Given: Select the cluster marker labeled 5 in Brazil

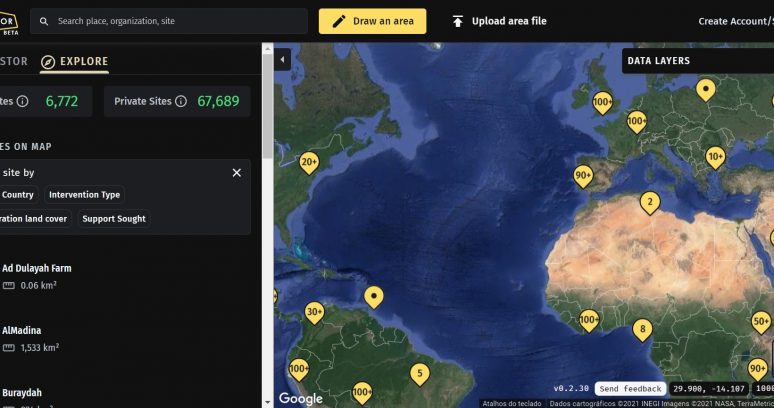Looking at the screenshot, I should coord(420,373).
